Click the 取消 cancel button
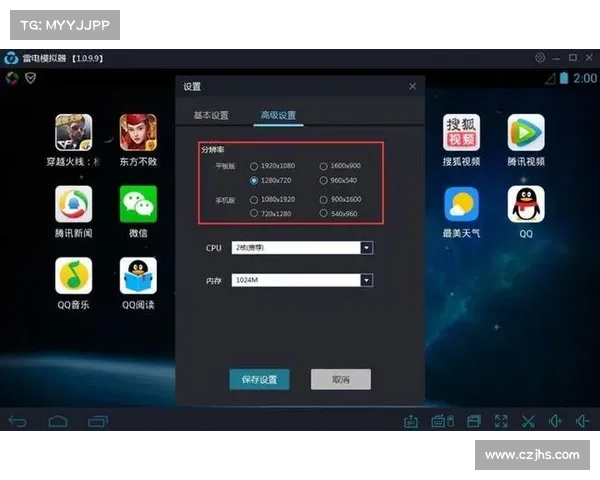600x480 pixels. 340,380
